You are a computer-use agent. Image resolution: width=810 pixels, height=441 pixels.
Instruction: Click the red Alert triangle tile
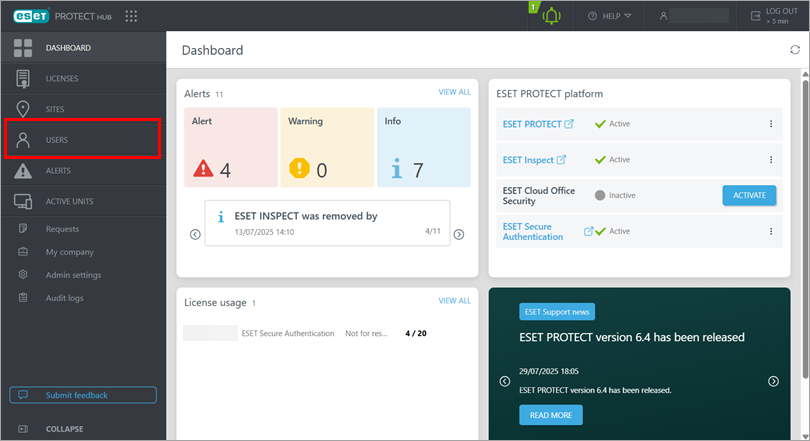coord(228,147)
